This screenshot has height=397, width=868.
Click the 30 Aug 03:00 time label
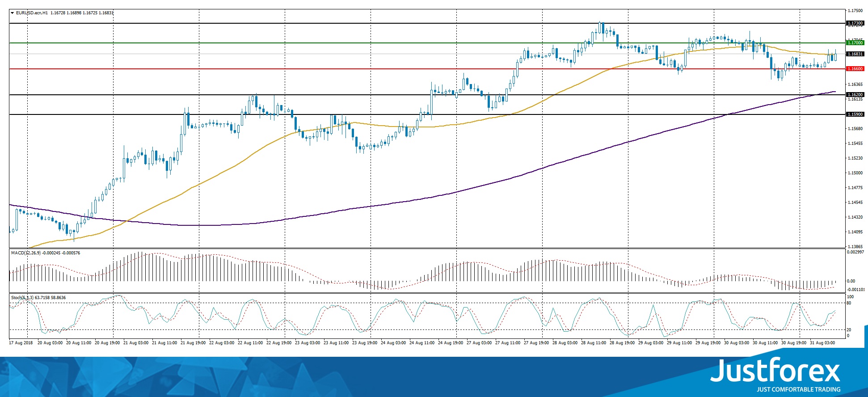coord(737,343)
